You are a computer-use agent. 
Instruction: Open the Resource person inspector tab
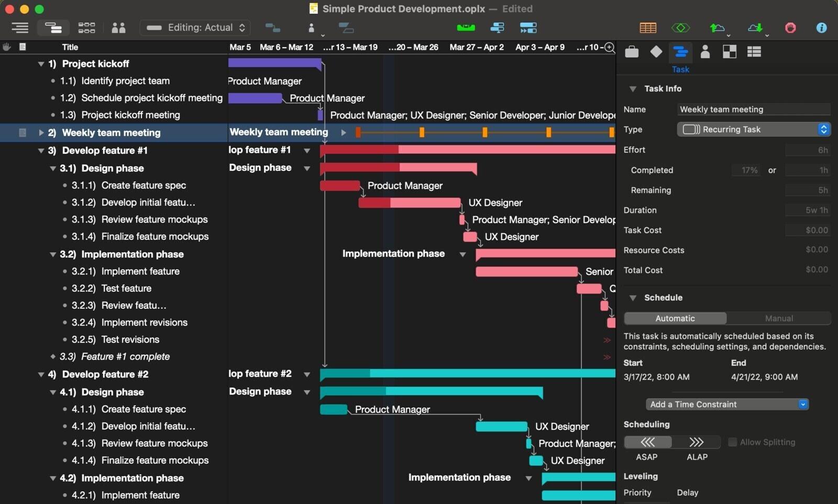pyautogui.click(x=705, y=51)
